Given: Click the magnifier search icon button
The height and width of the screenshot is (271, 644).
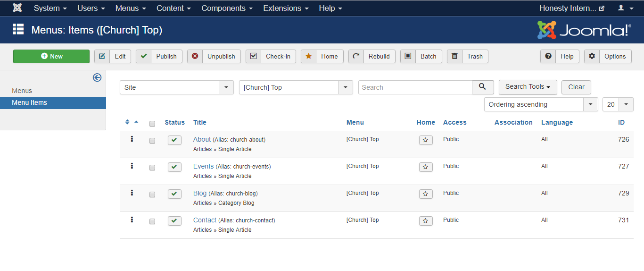Looking at the screenshot, I should [x=482, y=87].
